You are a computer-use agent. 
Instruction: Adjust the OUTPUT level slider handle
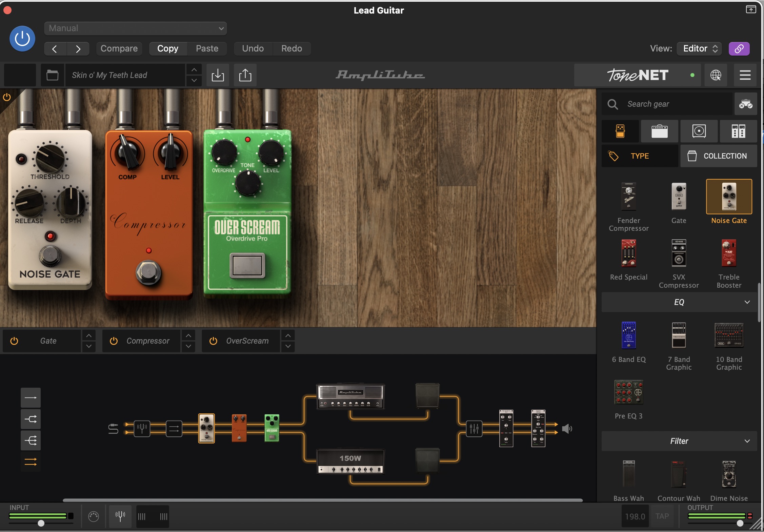740,523
